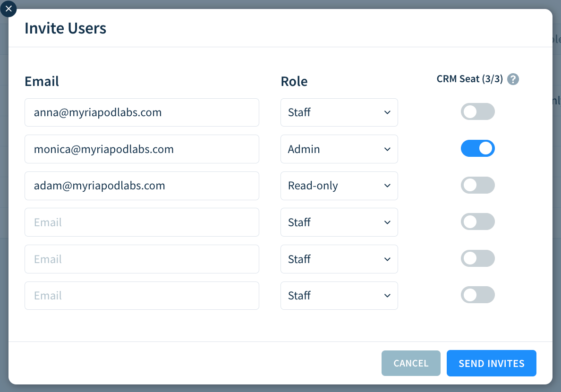561x392 pixels.
Task: Select the email field containing anna@myriapodlabs.com
Action: (142, 112)
